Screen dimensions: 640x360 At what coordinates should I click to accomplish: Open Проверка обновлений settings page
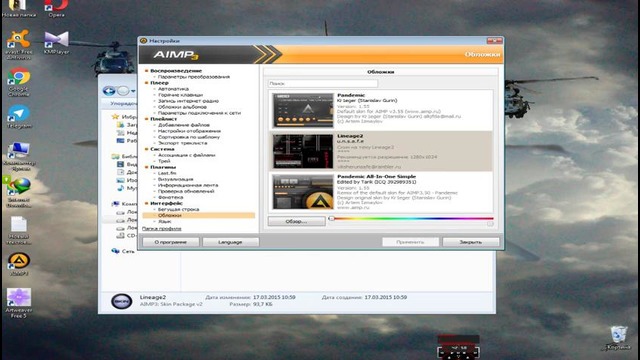pyautogui.click(x=186, y=191)
